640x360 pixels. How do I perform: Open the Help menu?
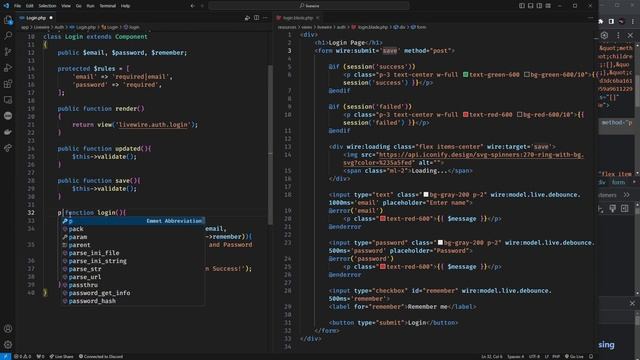(x=125, y=6)
